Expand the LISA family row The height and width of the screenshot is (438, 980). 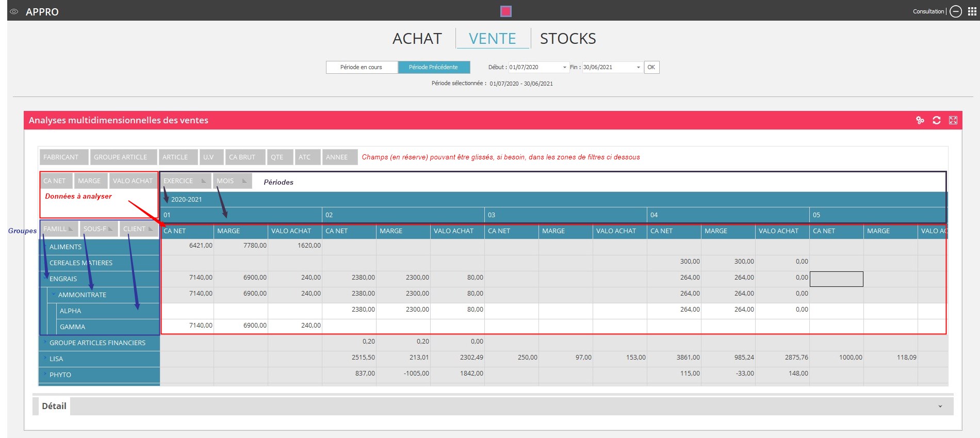point(45,358)
